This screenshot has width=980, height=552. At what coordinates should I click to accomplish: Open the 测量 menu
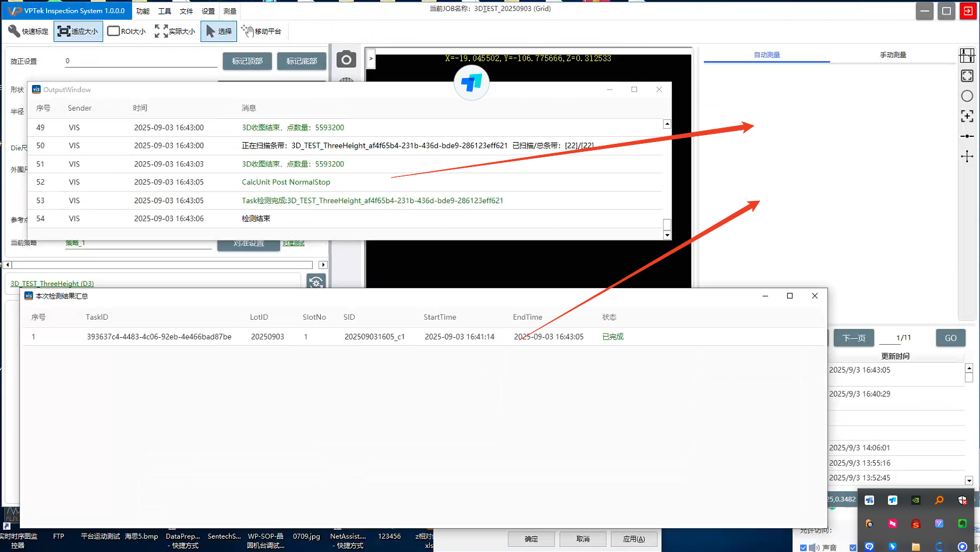coord(230,11)
